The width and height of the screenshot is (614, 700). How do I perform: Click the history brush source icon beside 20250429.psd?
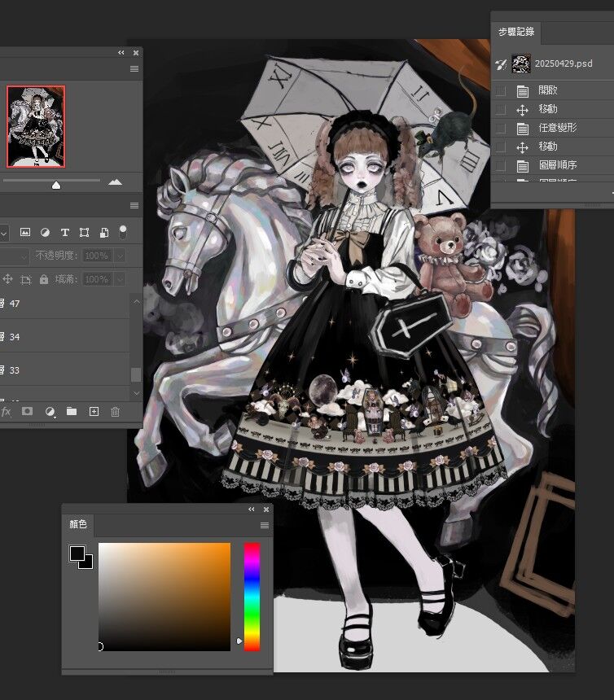click(x=501, y=64)
